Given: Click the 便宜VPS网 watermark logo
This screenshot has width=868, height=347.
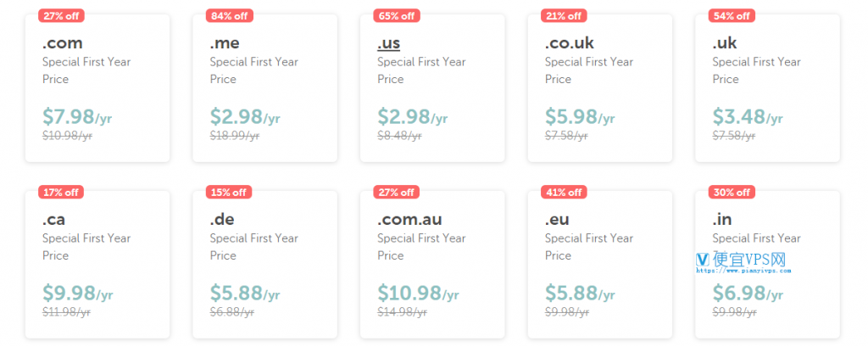Looking at the screenshot, I should click(743, 262).
